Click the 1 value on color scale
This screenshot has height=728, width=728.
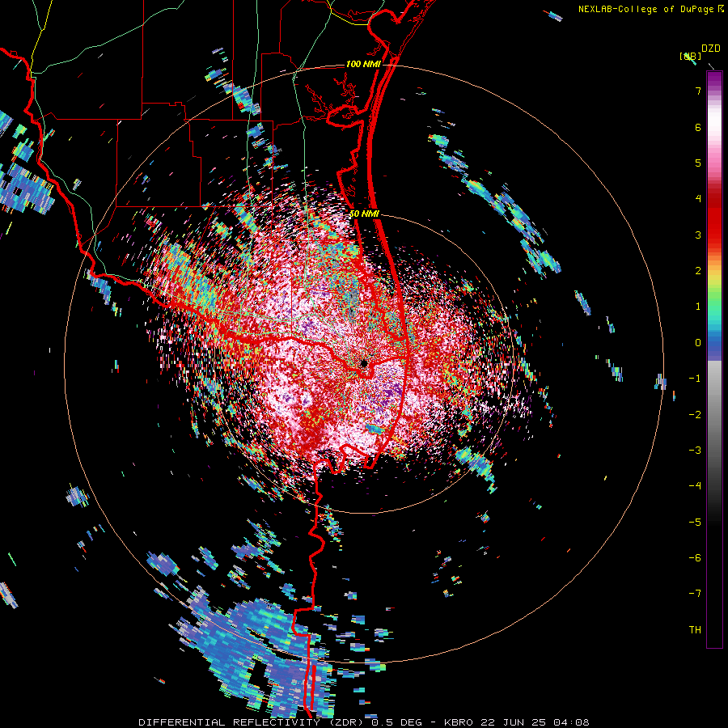(698, 307)
